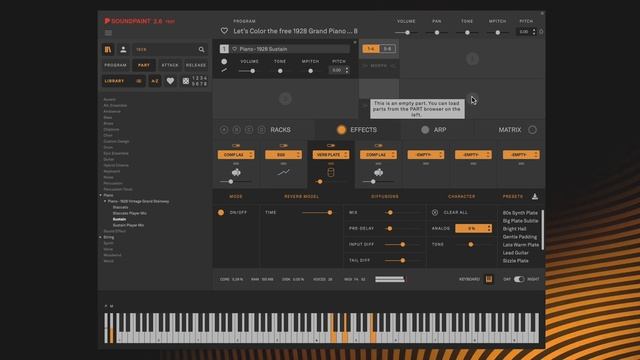Select the 1-4 parts page button
The height and width of the screenshot is (360, 640).
(x=371, y=49)
